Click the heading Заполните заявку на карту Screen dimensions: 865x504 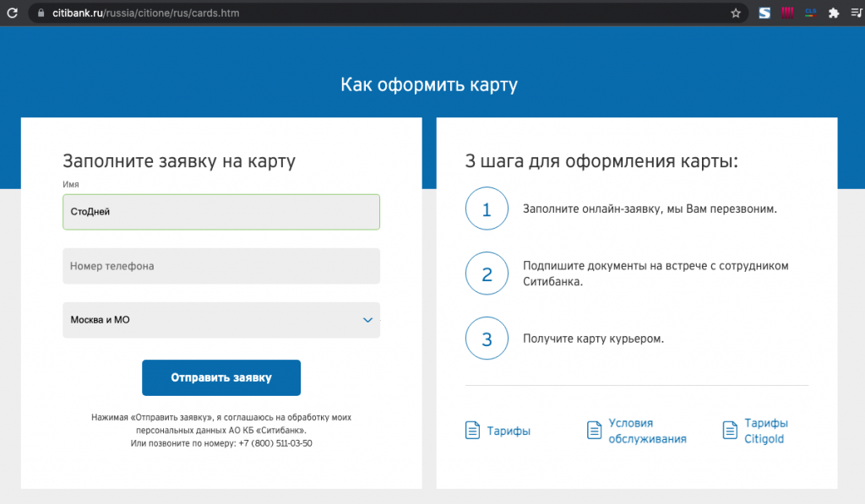(x=179, y=161)
